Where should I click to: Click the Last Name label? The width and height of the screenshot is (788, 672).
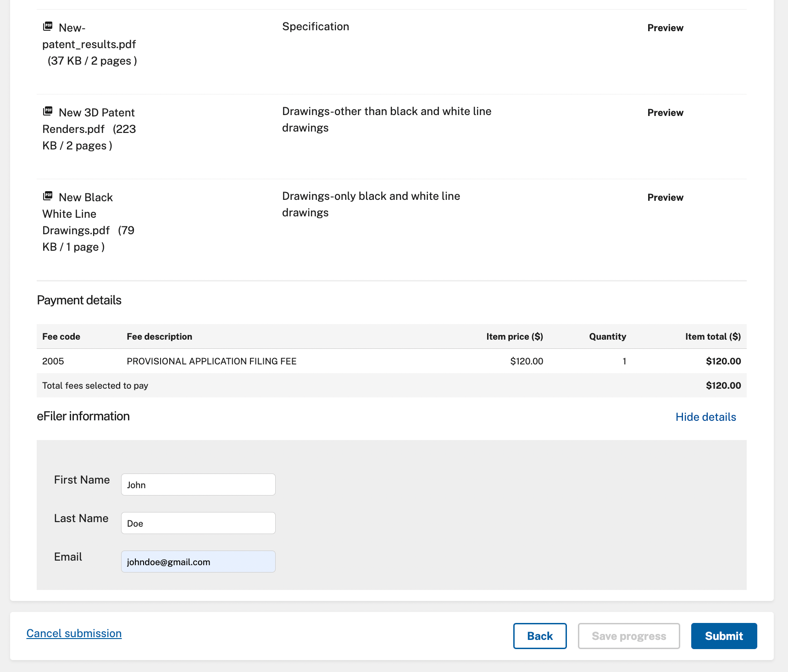point(81,518)
